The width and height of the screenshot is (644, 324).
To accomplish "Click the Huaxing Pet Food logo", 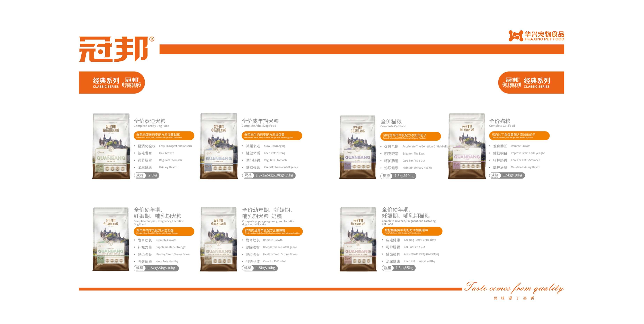I will tap(536, 36).
